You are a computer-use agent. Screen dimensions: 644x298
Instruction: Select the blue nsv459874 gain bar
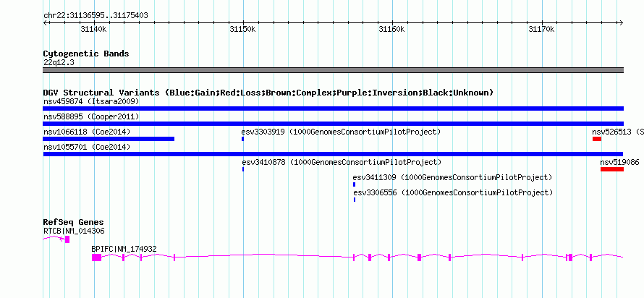334,108
